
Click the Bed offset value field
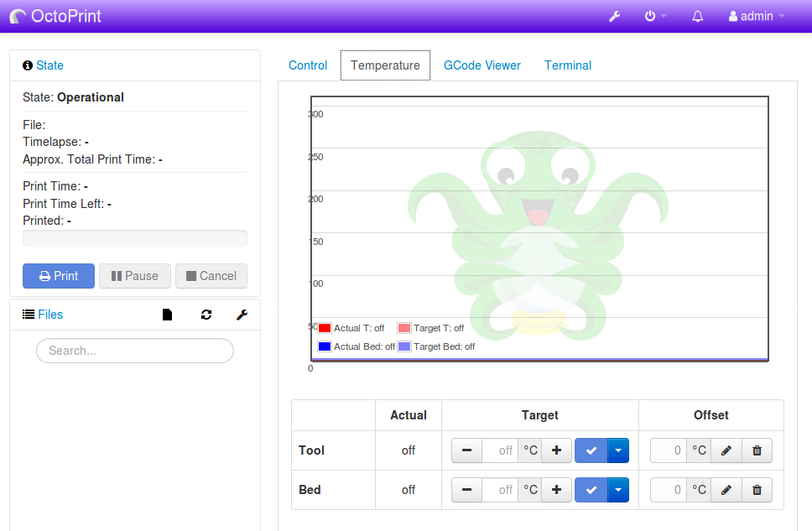669,490
